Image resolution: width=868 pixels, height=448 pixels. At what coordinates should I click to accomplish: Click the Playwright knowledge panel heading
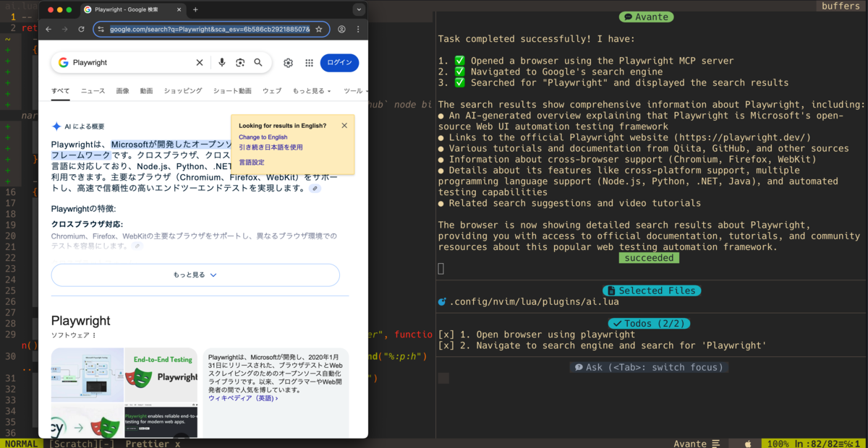click(x=80, y=321)
